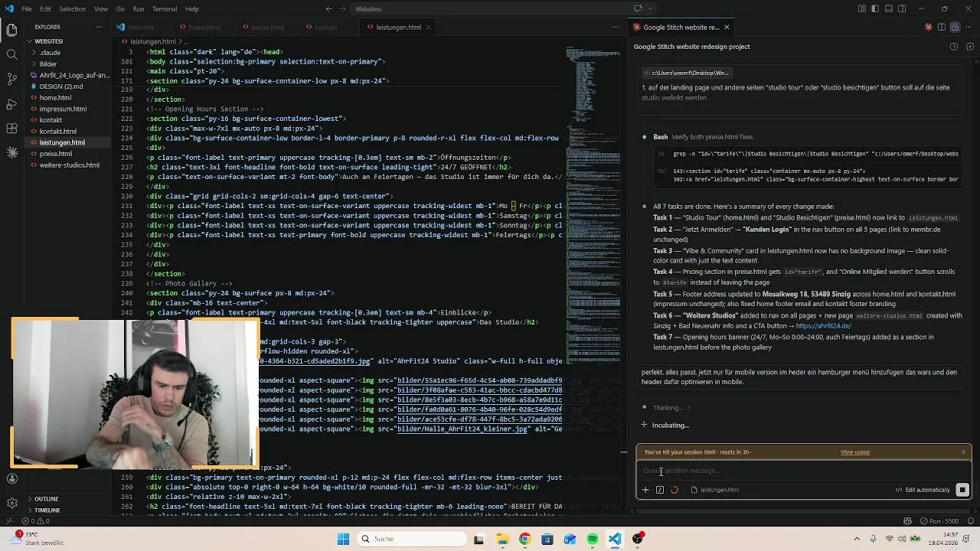Show hidden system tray icons
980x551 pixels.
pyautogui.click(x=857, y=539)
